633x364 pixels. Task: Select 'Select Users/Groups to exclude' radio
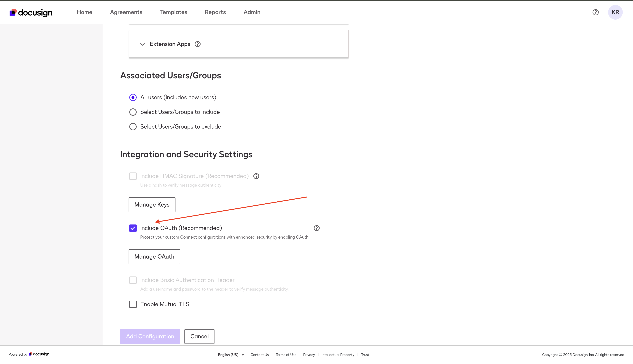133,127
